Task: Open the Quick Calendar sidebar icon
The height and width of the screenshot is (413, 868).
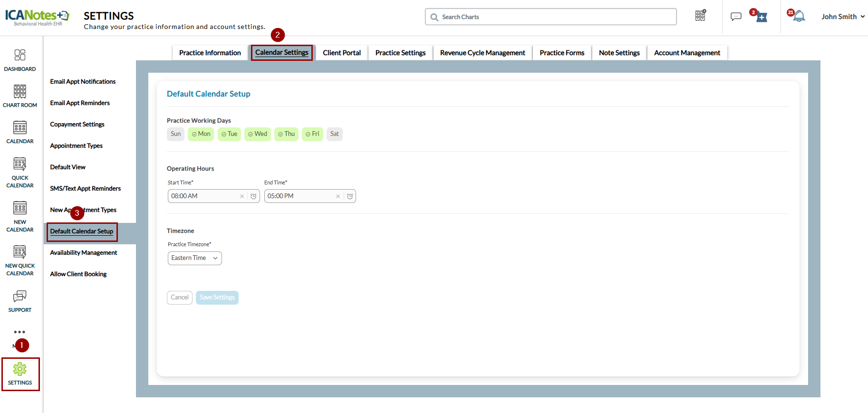Action: click(20, 164)
